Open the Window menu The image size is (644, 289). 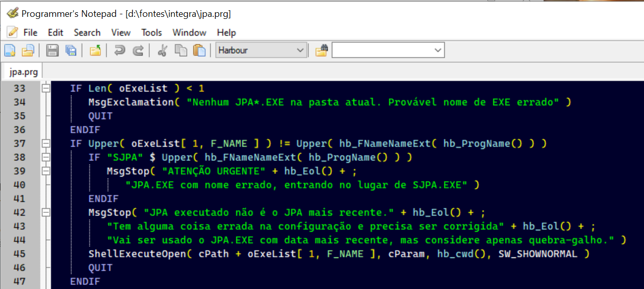click(189, 32)
